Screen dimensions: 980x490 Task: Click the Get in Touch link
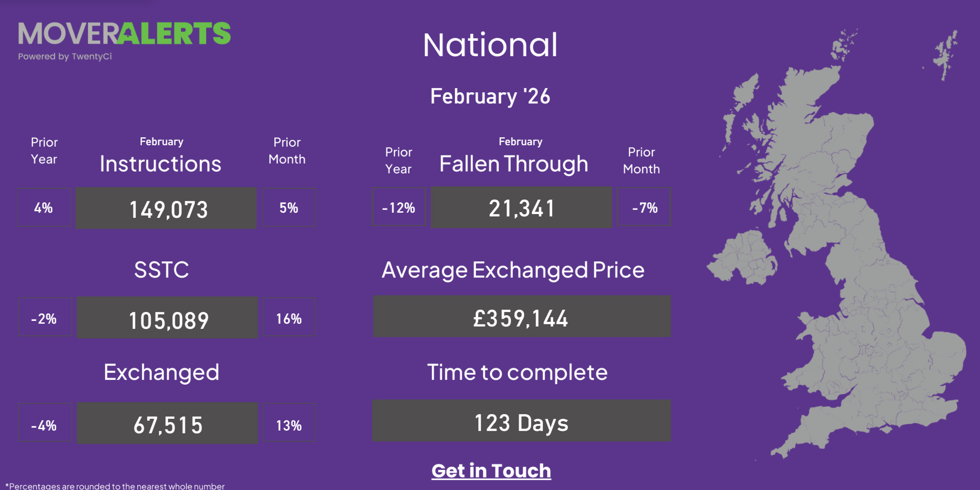491,471
